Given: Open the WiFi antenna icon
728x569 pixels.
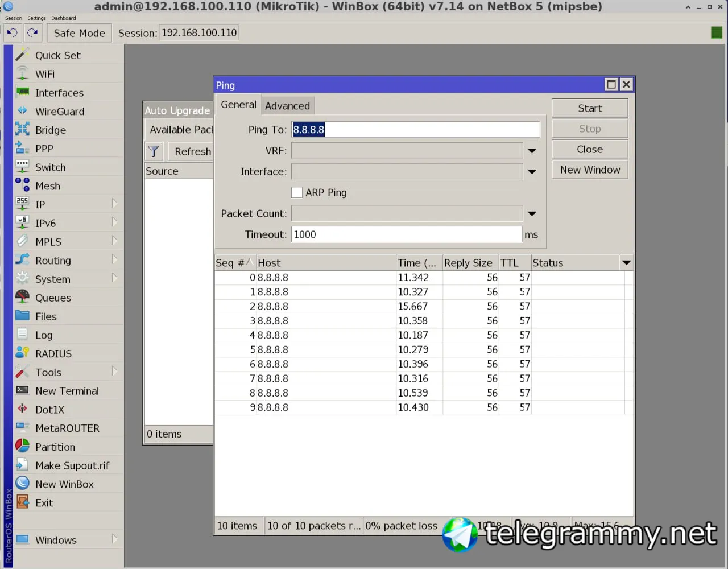Looking at the screenshot, I should pyautogui.click(x=22, y=73).
